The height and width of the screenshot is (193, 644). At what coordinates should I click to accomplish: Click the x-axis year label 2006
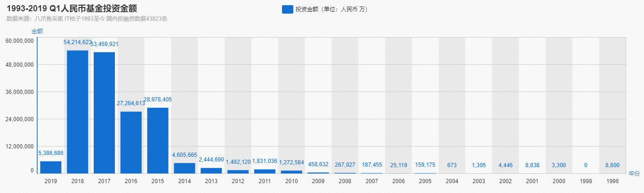(399, 180)
